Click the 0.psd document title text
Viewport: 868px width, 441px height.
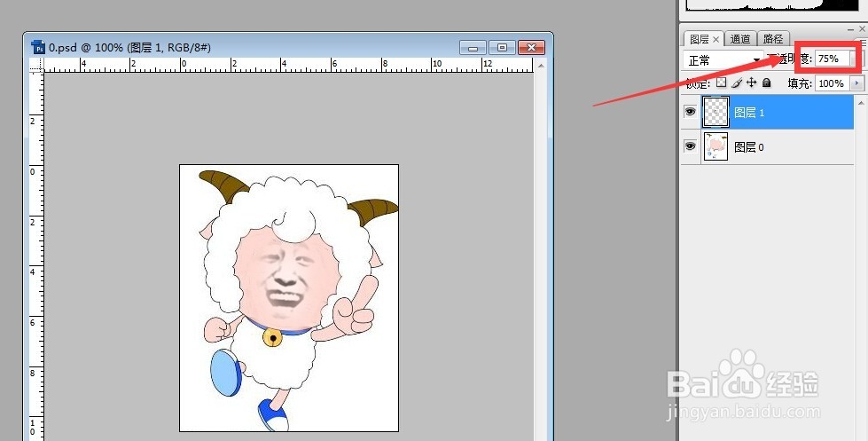click(x=129, y=48)
